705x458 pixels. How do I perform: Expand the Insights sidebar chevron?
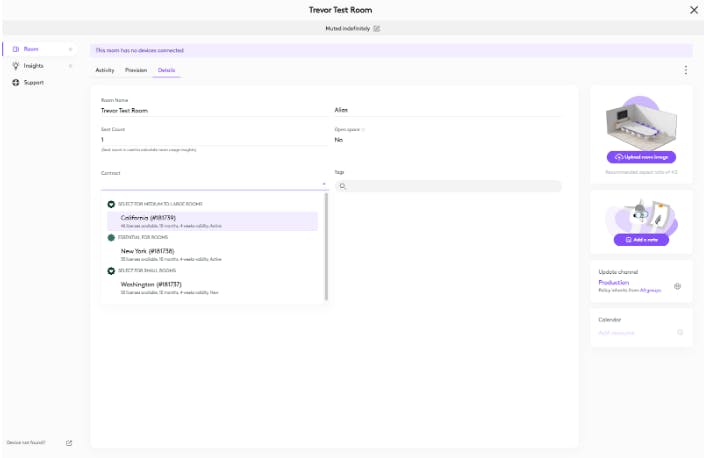(x=71, y=66)
